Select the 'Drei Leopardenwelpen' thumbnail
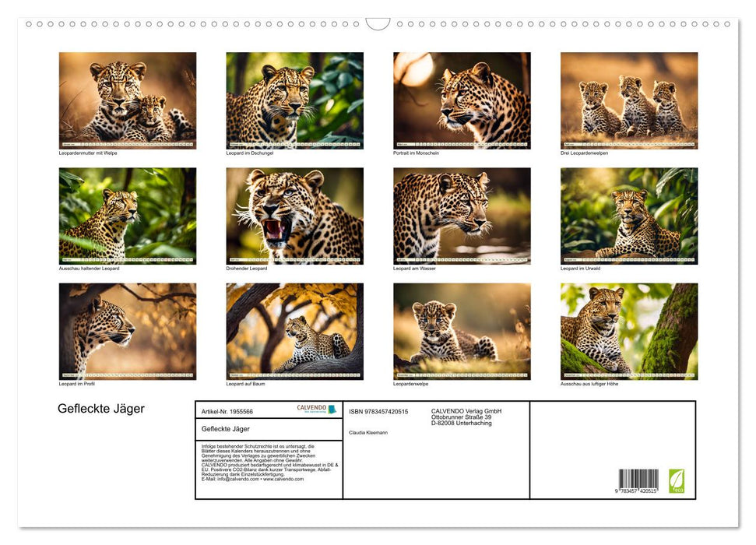The image size is (756, 545). coord(629,100)
